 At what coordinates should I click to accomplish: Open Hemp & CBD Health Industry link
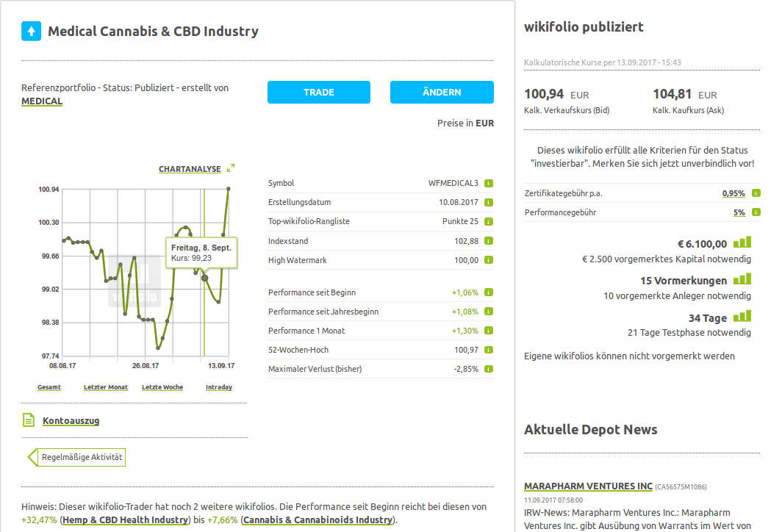(124, 520)
